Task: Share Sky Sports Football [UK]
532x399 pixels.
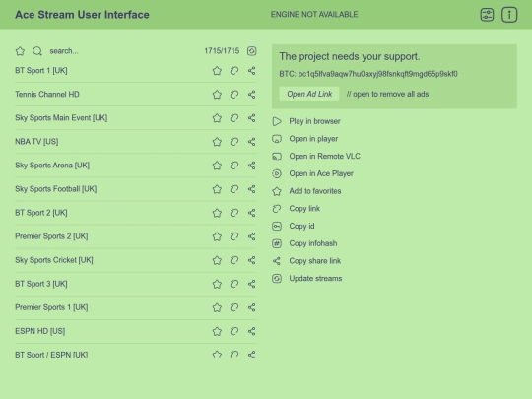Action: [x=252, y=189]
